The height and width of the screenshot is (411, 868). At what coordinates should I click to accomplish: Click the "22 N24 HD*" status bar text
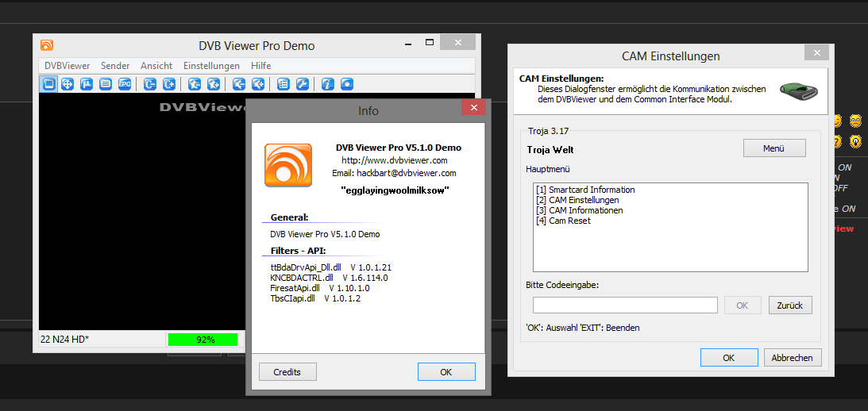65,340
